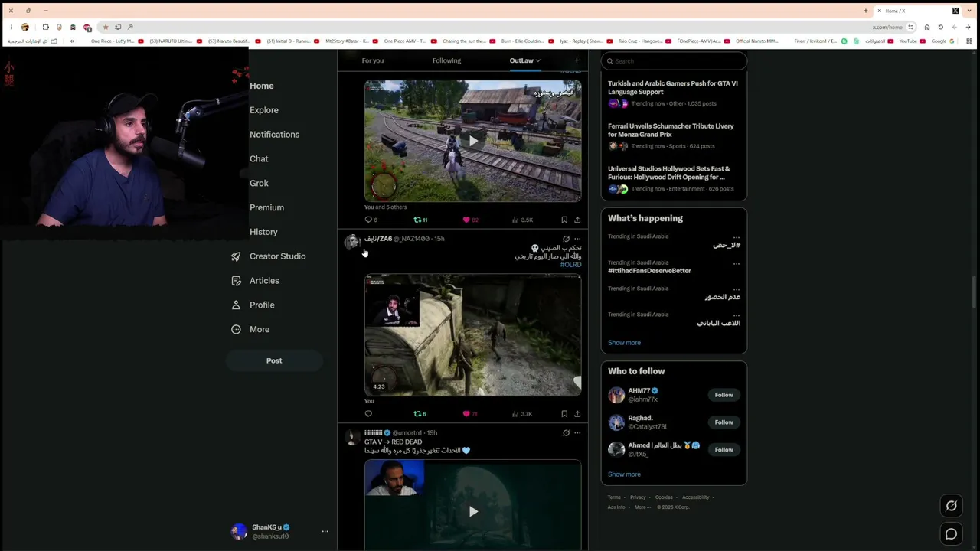The height and width of the screenshot is (551, 980).
Task: Reply to the نايف/ZA6 post
Action: point(368,414)
